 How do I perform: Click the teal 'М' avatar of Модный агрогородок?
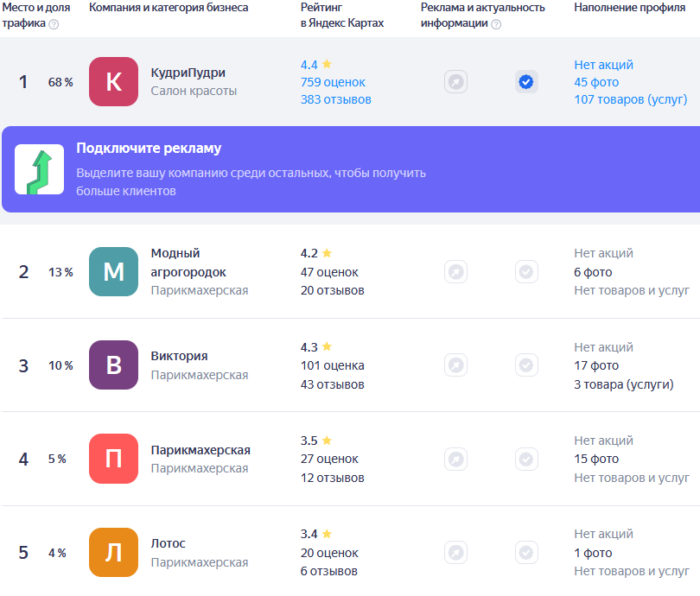tap(113, 272)
